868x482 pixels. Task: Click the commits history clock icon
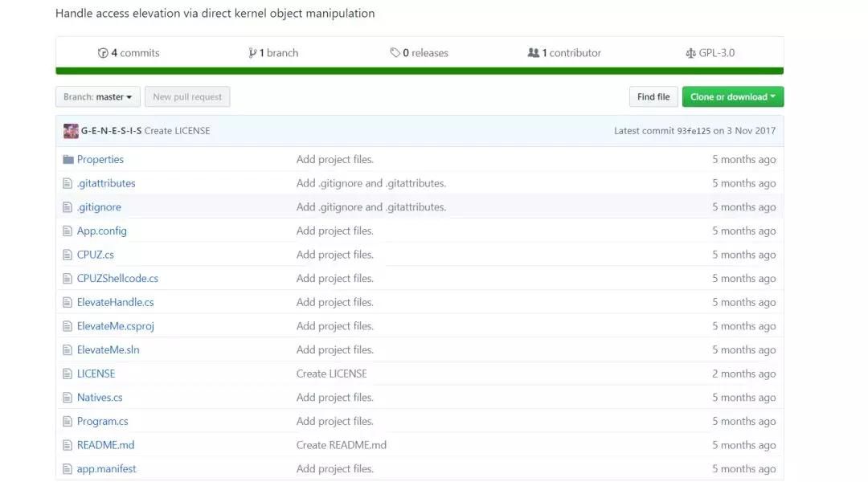click(103, 53)
